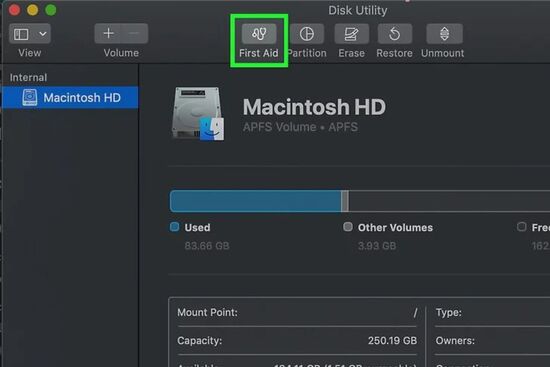This screenshot has width=550, height=367.
Task: Click the Mount Point info row
Action: pos(297,312)
